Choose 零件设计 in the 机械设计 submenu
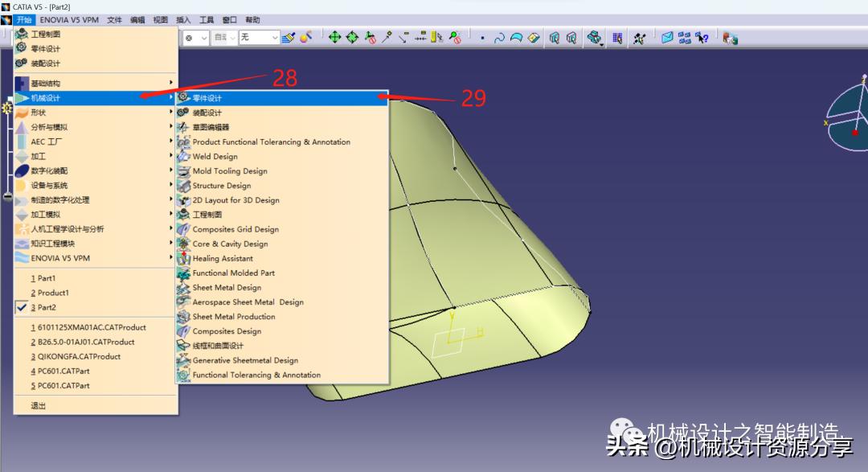868x472 pixels. click(x=207, y=98)
